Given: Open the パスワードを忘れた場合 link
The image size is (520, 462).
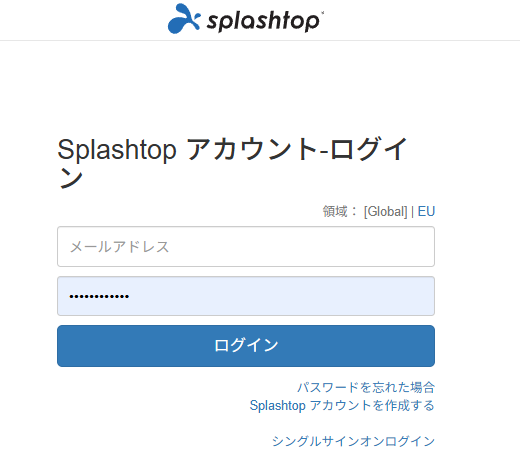Looking at the screenshot, I should tap(366, 387).
